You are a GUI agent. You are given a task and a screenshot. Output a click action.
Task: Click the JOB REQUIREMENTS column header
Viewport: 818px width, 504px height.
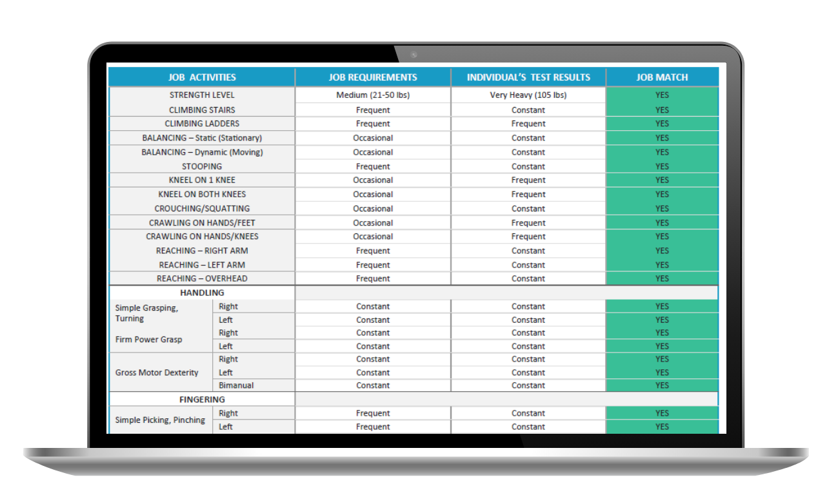tap(373, 77)
